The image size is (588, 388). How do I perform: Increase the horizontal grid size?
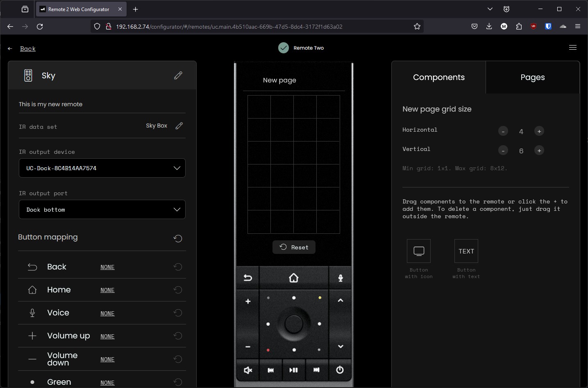[x=539, y=131]
